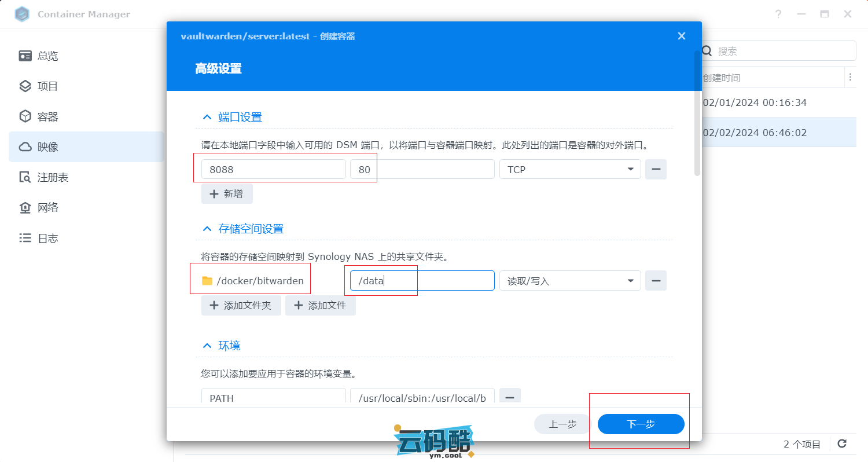Click the 上一步 button
868x462 pixels.
[562, 424]
